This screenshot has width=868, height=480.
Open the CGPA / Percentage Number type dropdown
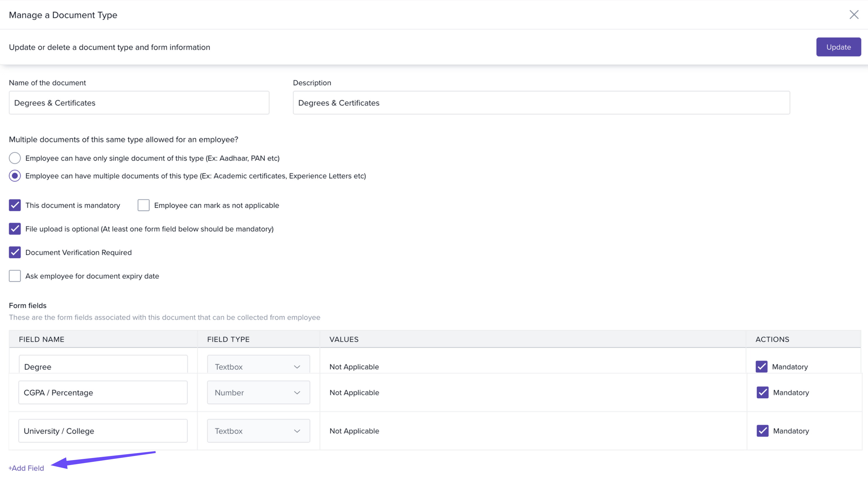[x=258, y=392]
